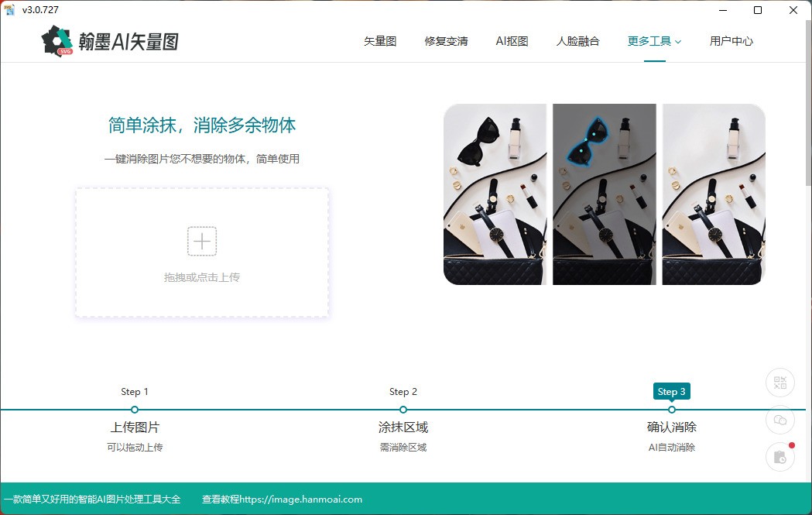Screen dimensions: 812x515
Task: Open 用户中心
Action: coord(731,41)
